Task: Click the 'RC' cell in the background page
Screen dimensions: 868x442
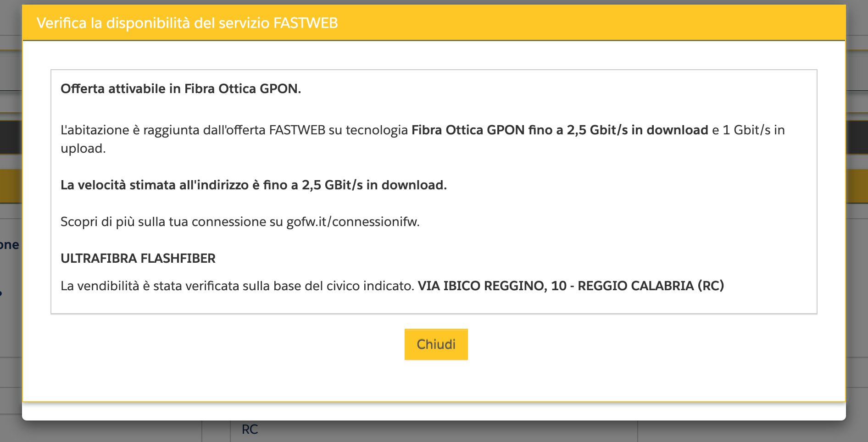Action: point(250,430)
